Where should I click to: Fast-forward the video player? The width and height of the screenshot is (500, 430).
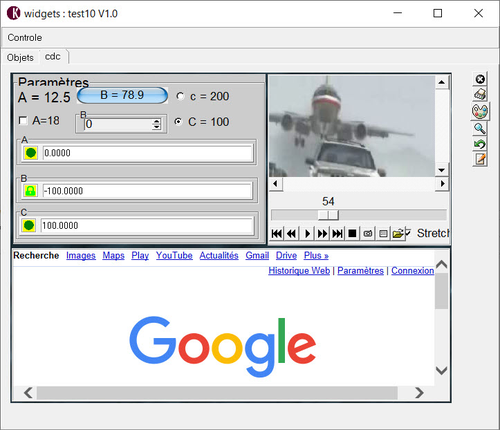[x=322, y=233]
